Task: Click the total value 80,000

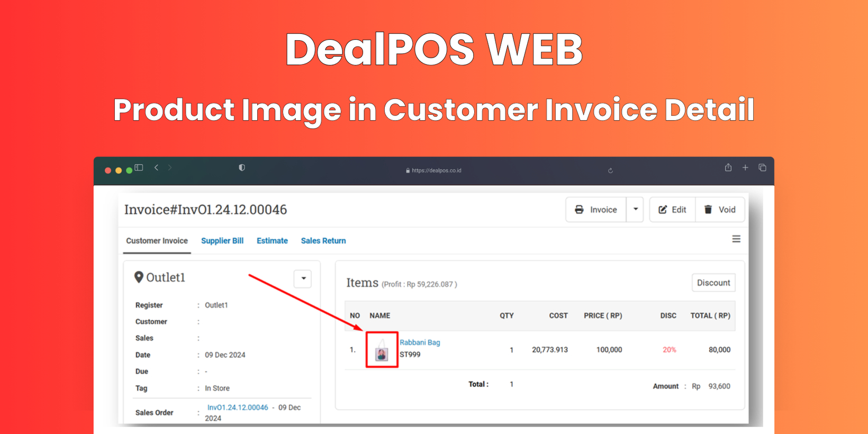Action: 719,350
